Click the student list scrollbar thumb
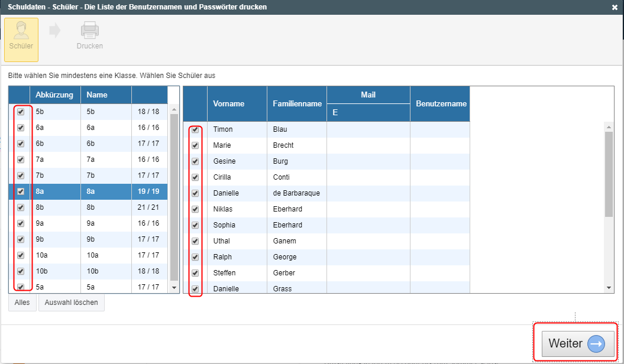The height and width of the screenshot is (364, 624). 609,174
